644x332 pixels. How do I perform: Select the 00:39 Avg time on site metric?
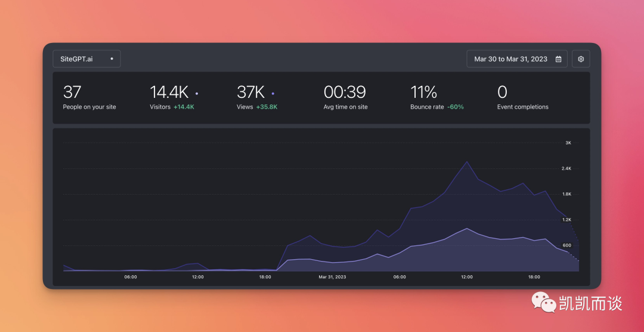point(345,97)
